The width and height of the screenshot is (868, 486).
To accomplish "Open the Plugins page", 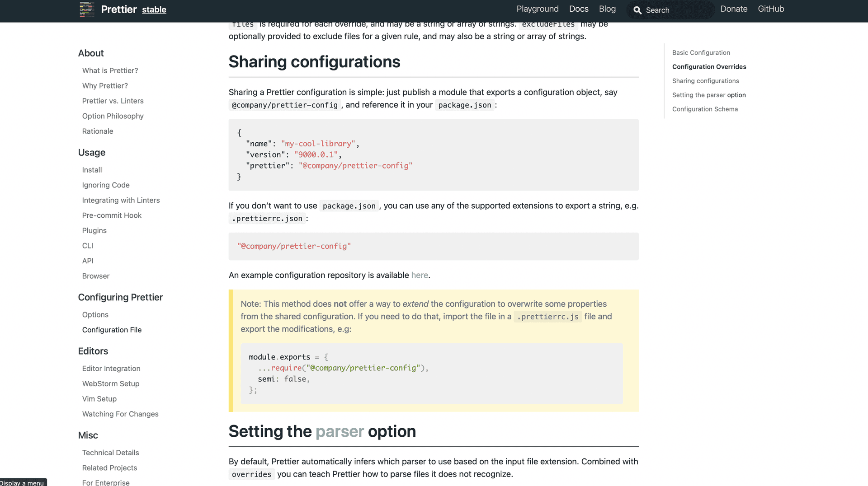I will [x=94, y=230].
